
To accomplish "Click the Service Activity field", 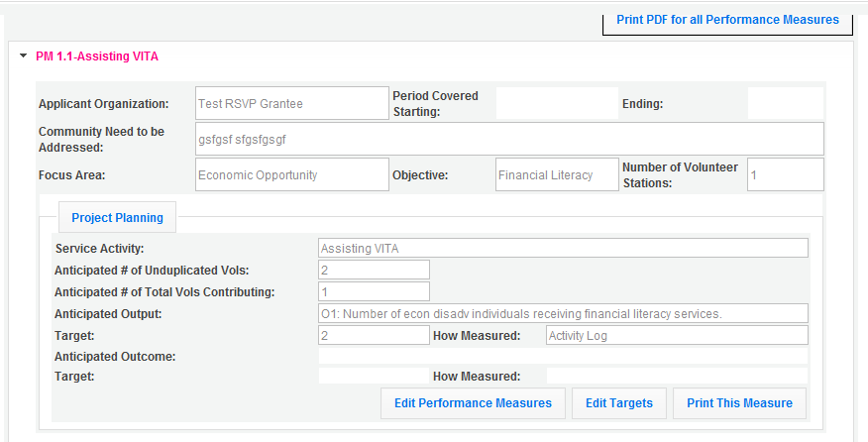I will [563, 248].
